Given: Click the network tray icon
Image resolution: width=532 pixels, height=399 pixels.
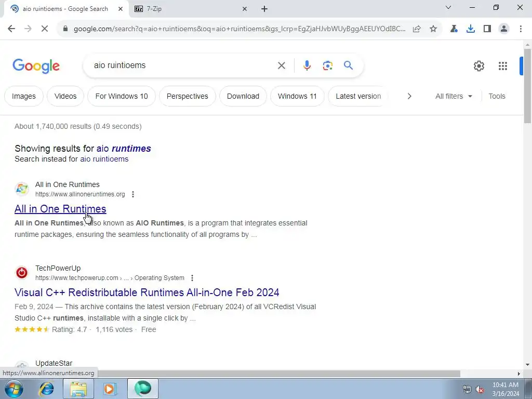Looking at the screenshot, I should coord(467,390).
